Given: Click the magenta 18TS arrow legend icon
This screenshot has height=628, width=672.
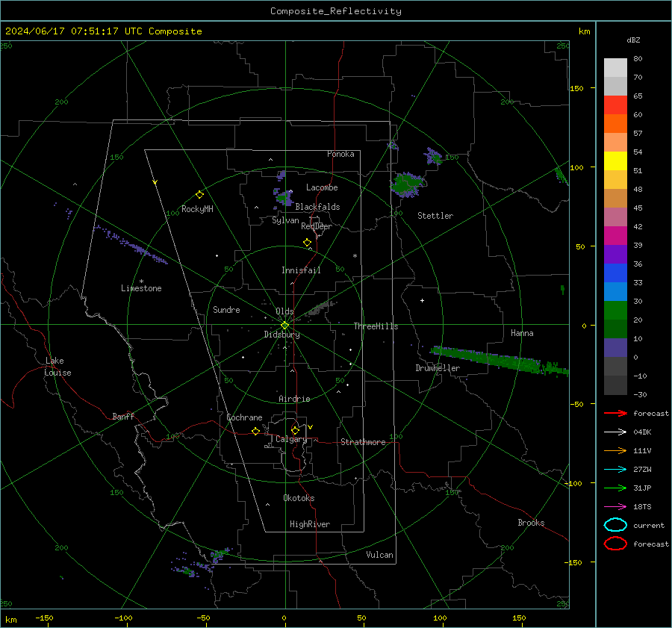Looking at the screenshot, I should (615, 507).
